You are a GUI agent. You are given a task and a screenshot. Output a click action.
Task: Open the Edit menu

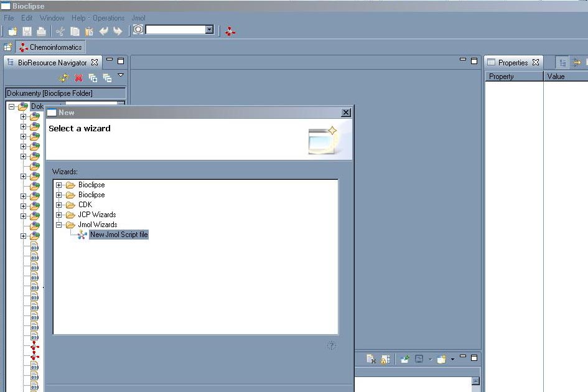coord(27,18)
